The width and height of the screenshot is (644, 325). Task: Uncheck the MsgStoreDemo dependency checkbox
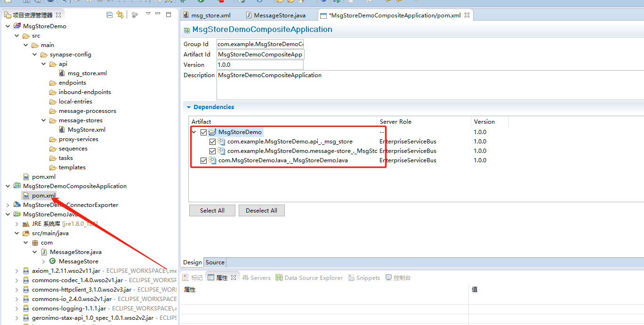pos(203,132)
